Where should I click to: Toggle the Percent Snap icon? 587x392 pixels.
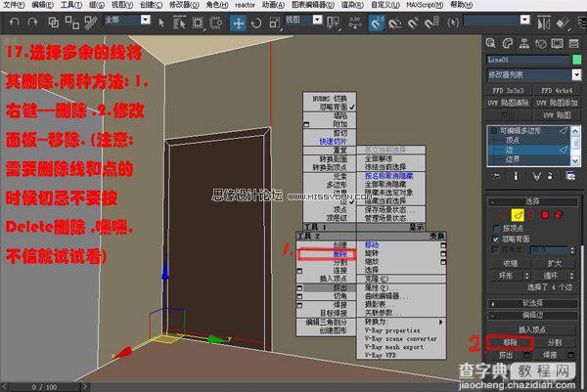[413, 23]
